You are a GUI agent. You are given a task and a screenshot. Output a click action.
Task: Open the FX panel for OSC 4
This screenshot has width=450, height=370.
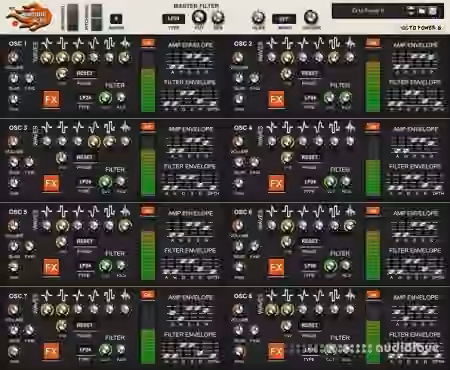coord(276,183)
